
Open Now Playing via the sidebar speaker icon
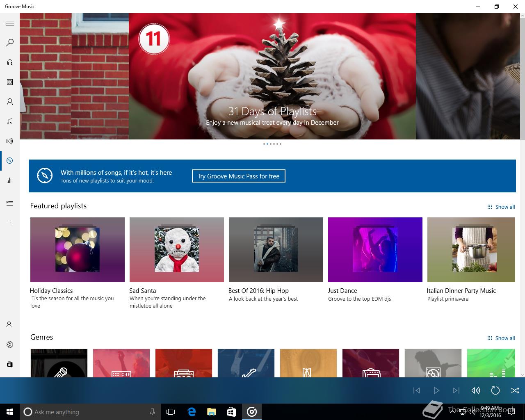pos(10,141)
